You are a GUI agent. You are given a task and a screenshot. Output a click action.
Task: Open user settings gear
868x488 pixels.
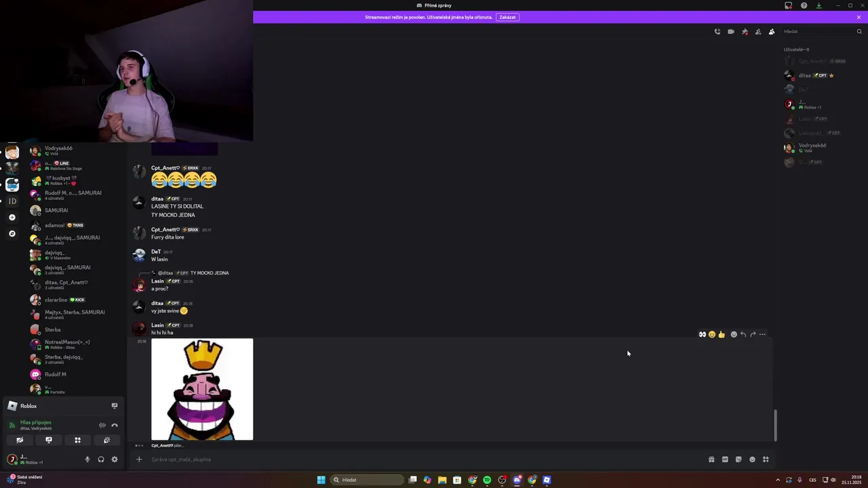[x=115, y=460]
